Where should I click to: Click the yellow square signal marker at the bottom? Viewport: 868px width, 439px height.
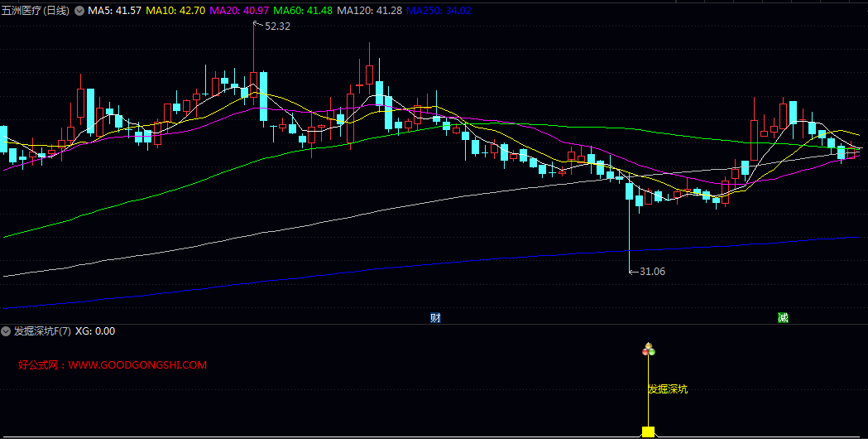tap(648, 432)
